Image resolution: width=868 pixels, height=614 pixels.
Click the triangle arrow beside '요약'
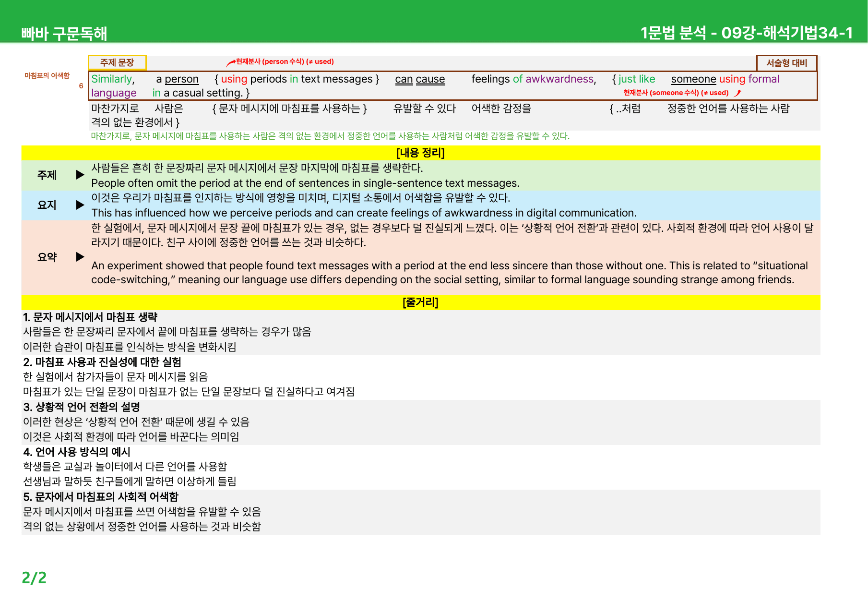(80, 257)
